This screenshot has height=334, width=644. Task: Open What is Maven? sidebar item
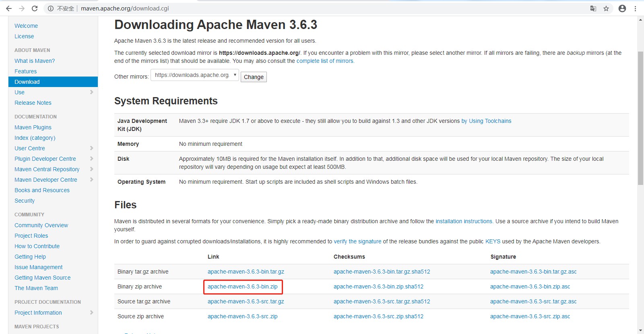(x=35, y=61)
